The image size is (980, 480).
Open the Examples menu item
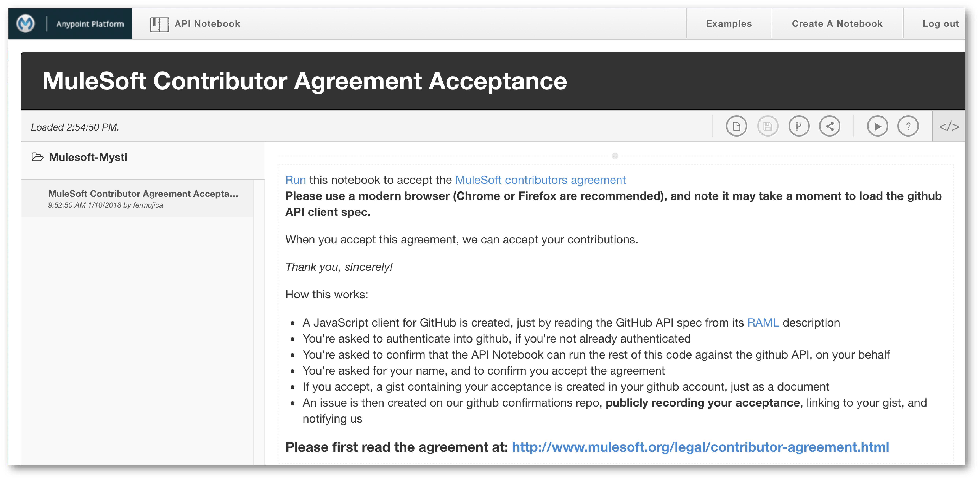(x=729, y=24)
